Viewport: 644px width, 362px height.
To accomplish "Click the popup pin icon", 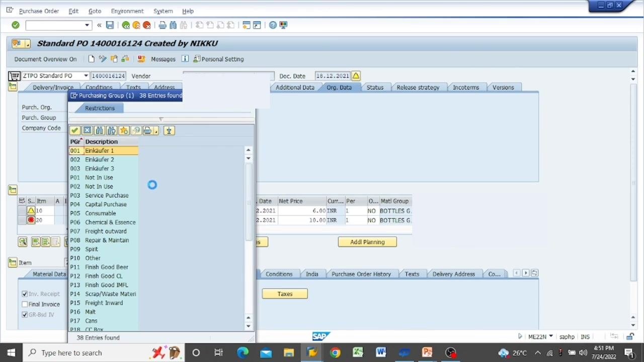I will tap(169, 131).
